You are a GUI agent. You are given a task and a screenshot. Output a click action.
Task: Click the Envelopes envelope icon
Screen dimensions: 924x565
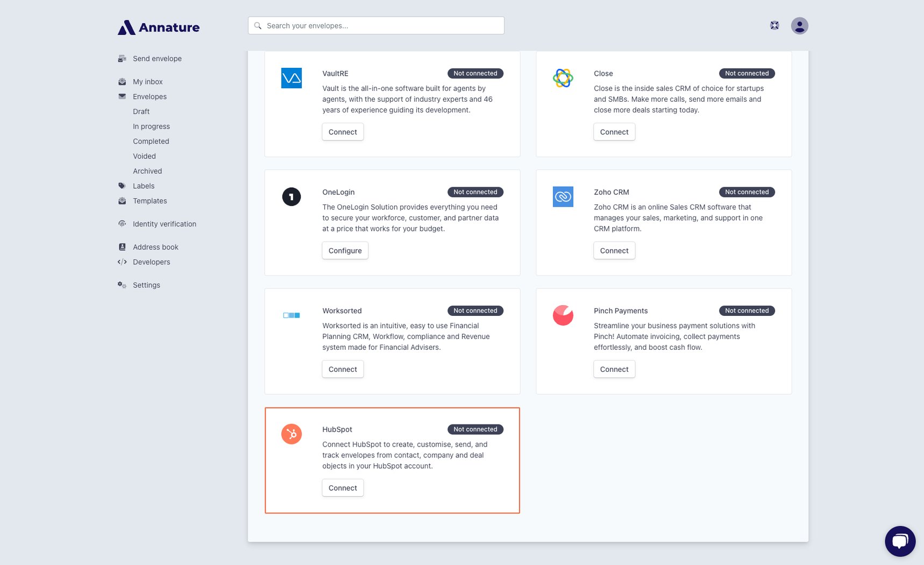coord(122,96)
